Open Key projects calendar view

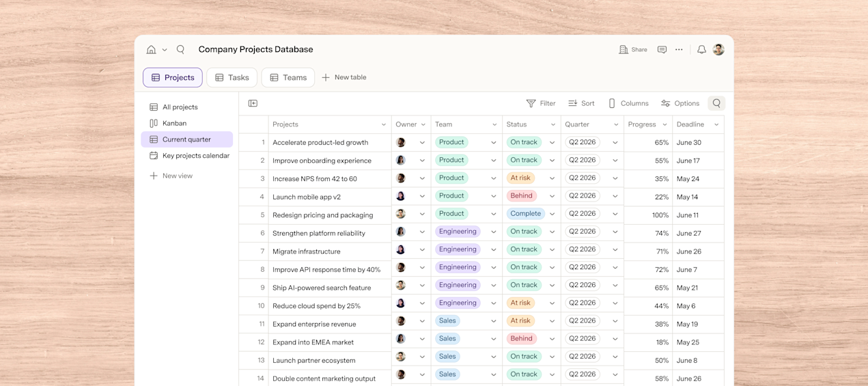pos(187,156)
